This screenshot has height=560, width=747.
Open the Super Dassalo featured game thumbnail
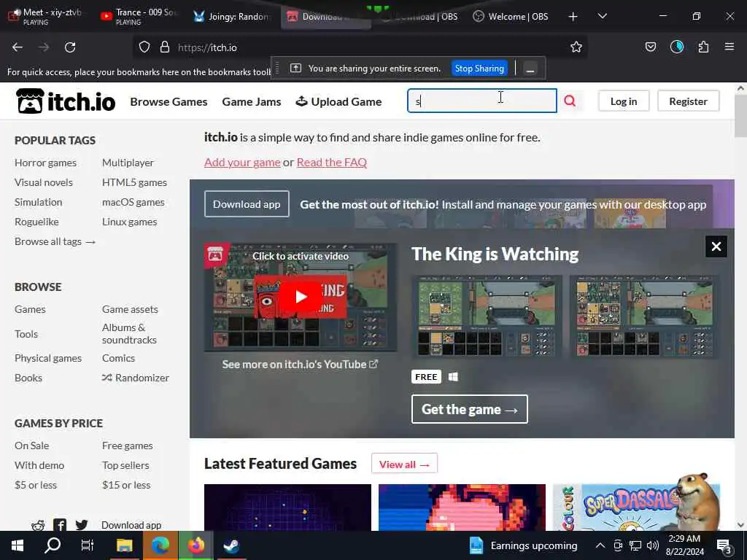[636, 507]
